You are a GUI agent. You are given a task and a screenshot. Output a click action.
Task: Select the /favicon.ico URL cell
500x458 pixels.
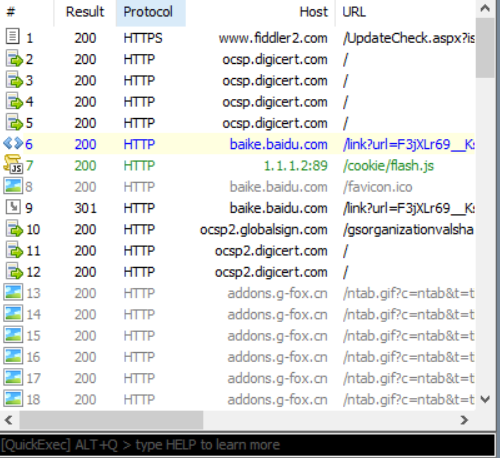click(x=378, y=187)
